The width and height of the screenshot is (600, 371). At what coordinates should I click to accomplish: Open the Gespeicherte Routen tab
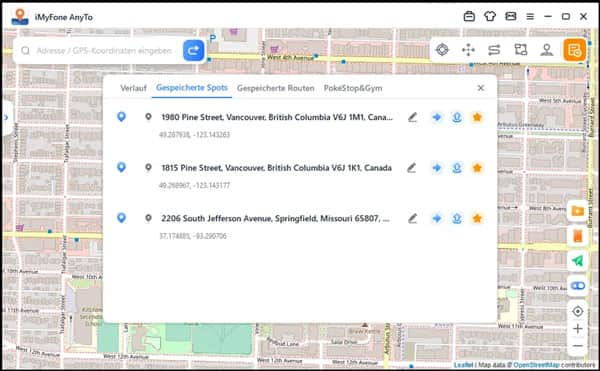[x=276, y=88]
